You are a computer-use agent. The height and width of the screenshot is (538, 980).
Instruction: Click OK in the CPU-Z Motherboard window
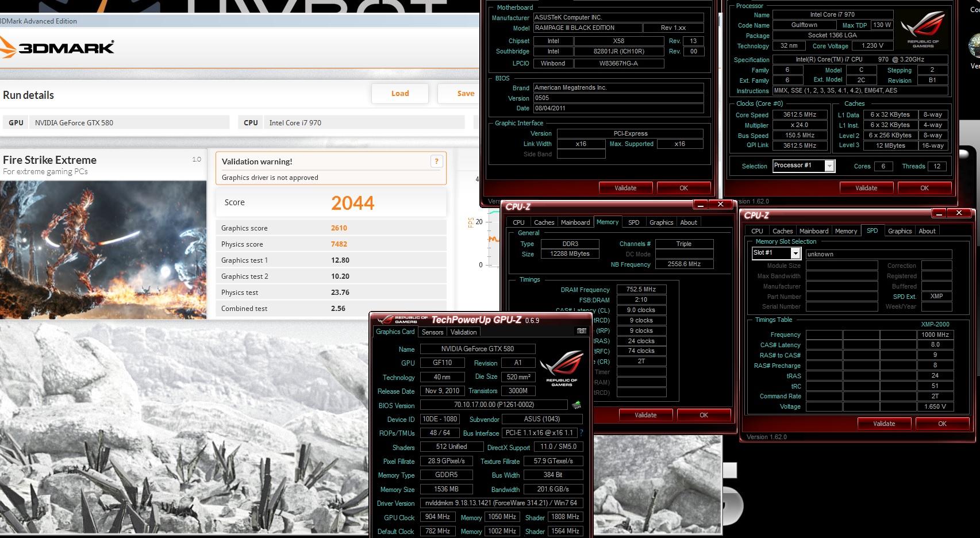tap(683, 188)
